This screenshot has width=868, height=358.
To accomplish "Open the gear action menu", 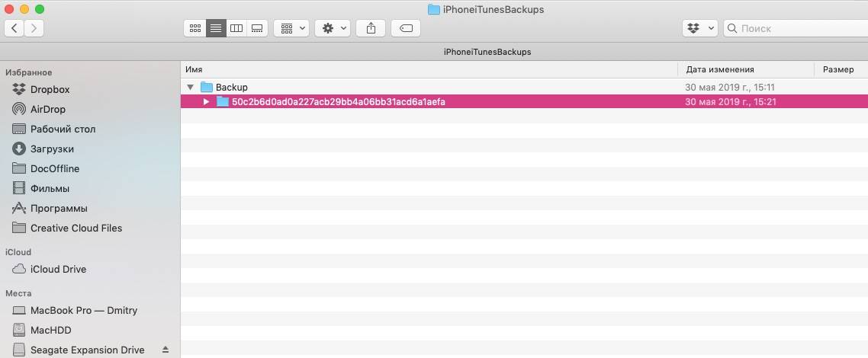I will pyautogui.click(x=333, y=28).
